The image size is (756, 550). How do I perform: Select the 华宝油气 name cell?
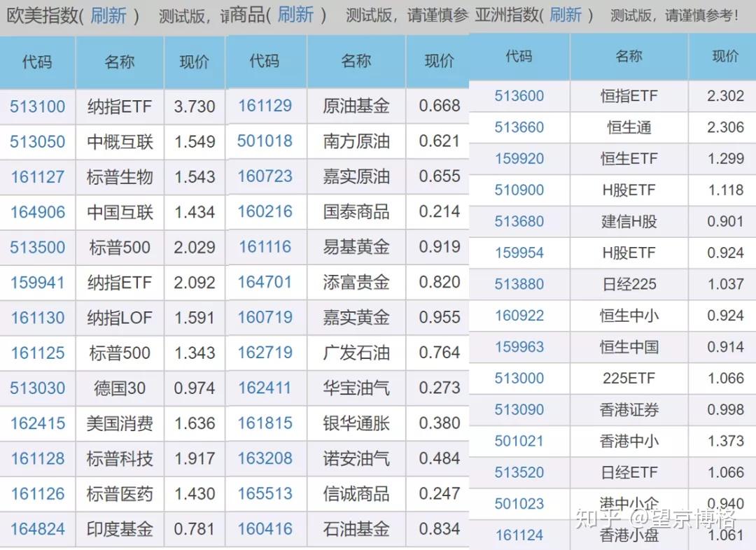point(356,388)
